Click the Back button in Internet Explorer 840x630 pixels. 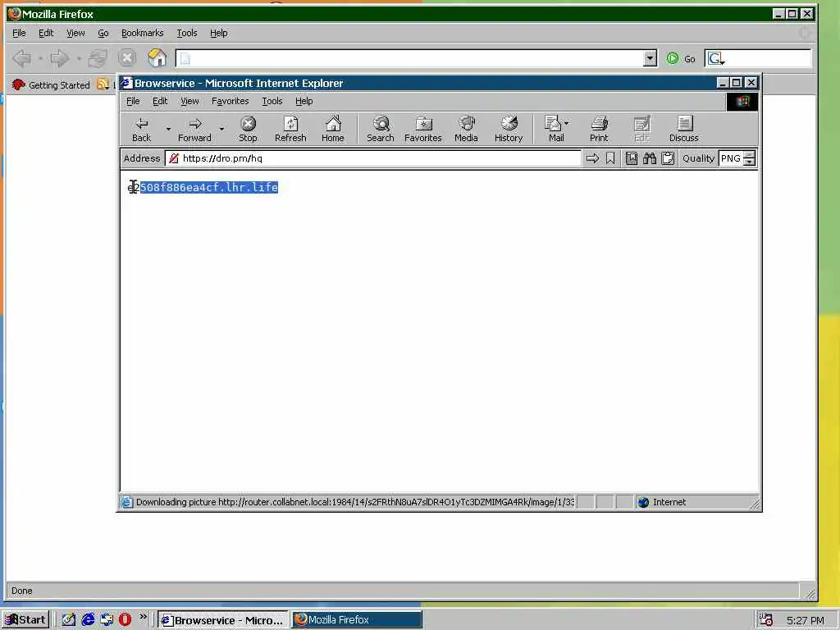[x=141, y=130]
